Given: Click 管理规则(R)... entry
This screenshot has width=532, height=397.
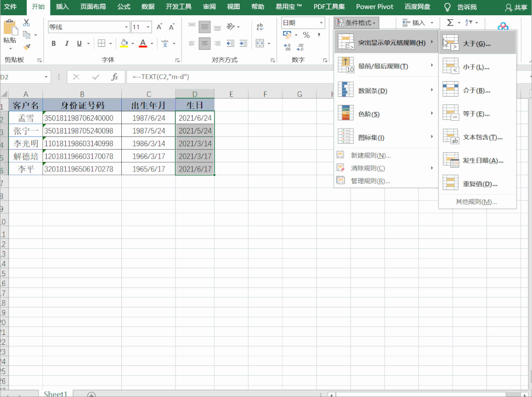Looking at the screenshot, I should tap(387, 181).
